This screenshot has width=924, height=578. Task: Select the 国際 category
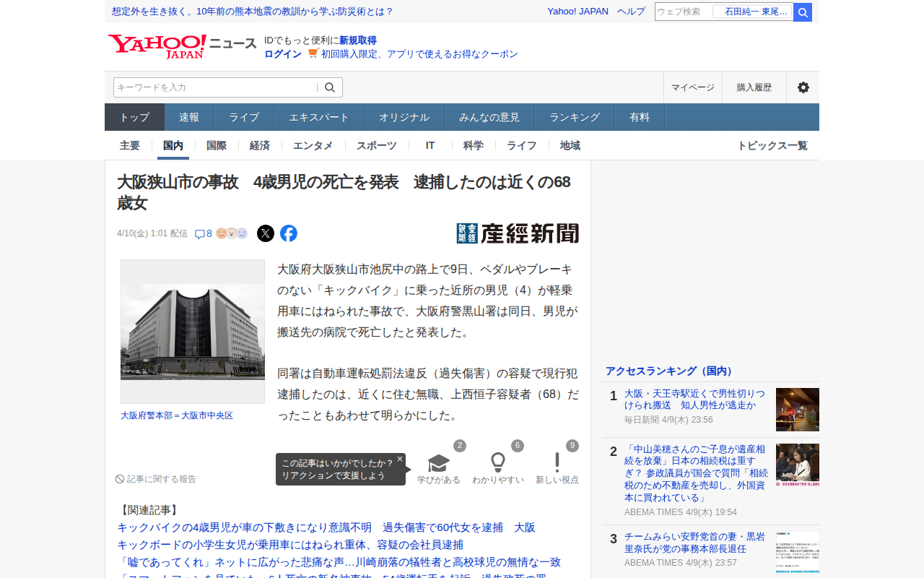tap(217, 145)
